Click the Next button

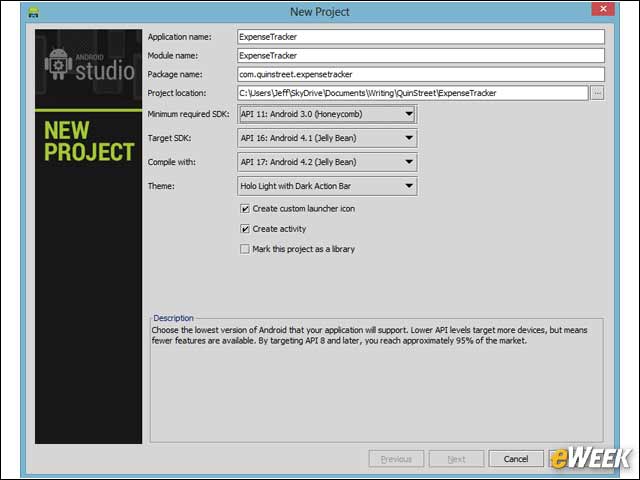(x=456, y=459)
